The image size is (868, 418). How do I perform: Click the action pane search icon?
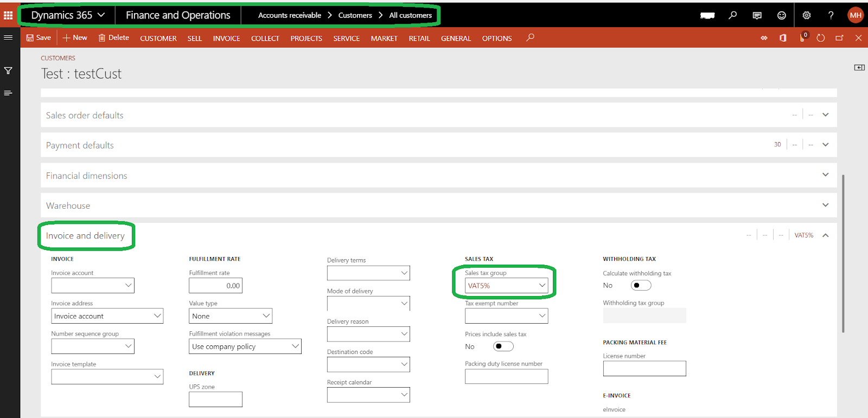coord(530,37)
